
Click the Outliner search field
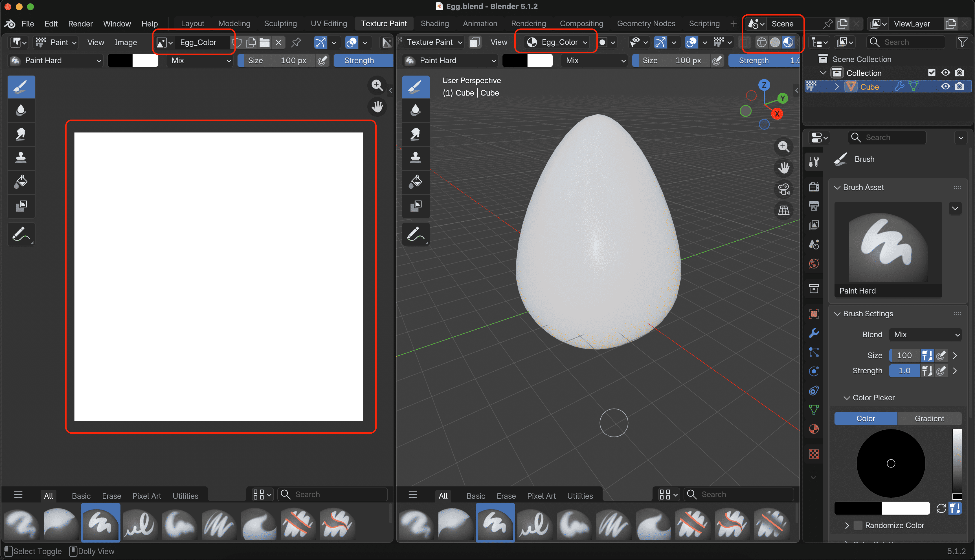[x=906, y=42]
